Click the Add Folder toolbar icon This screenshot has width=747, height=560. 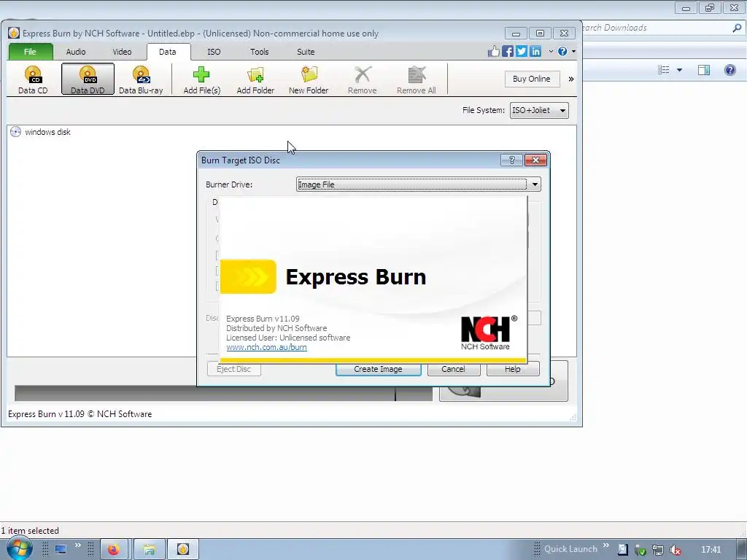[255, 79]
